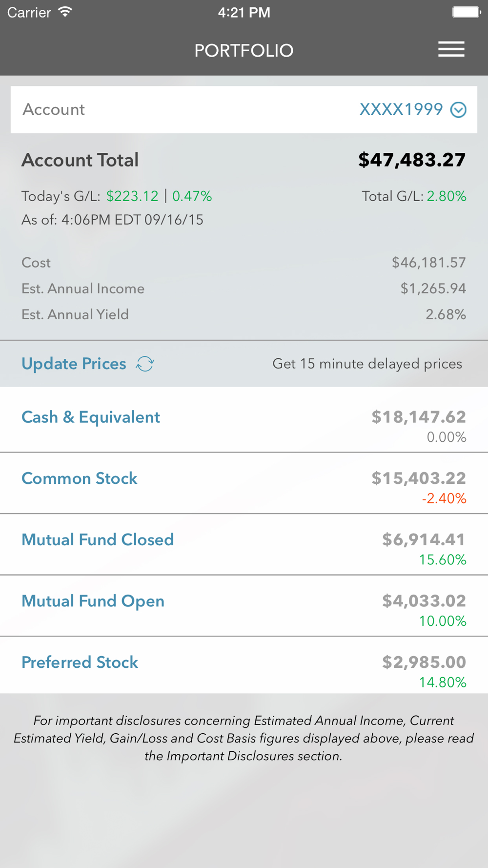Viewport: 488px width, 868px height.
Task: Open the hamburger menu icon
Action: point(451,49)
